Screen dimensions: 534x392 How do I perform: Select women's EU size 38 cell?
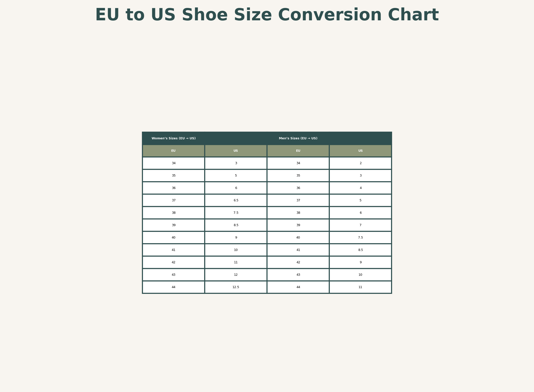(173, 213)
